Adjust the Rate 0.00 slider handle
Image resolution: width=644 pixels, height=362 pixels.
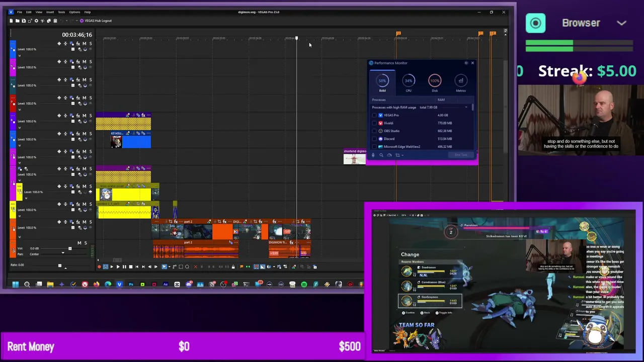pos(59,265)
